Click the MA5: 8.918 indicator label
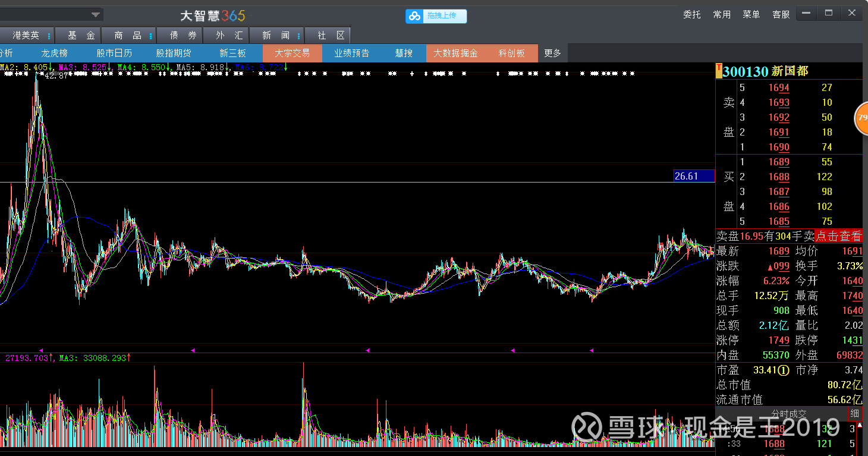868x456 pixels. click(203, 68)
